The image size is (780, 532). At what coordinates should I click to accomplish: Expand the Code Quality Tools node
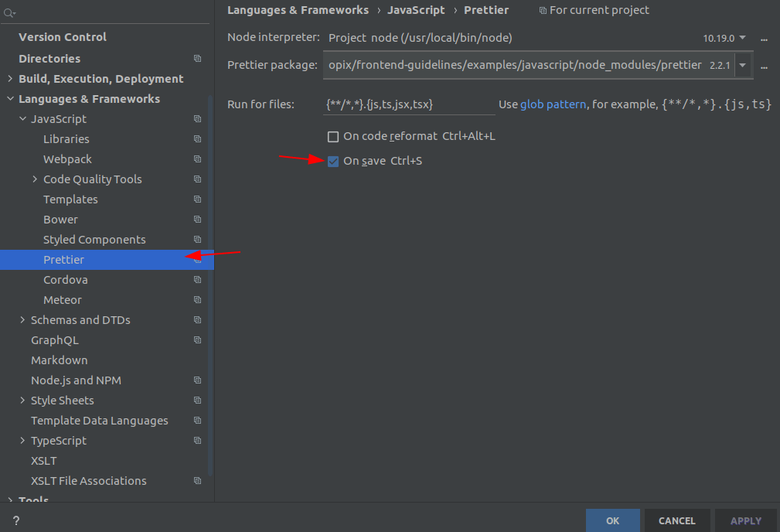pyautogui.click(x=35, y=179)
